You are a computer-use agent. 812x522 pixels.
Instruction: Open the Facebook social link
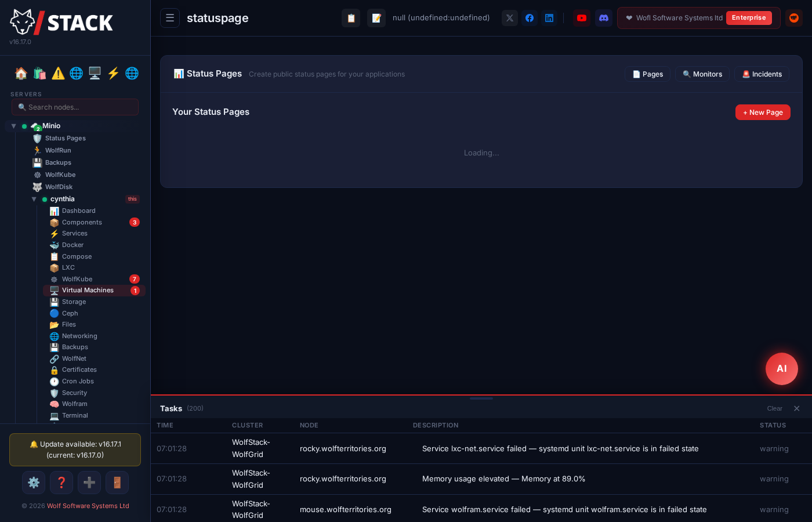point(530,18)
